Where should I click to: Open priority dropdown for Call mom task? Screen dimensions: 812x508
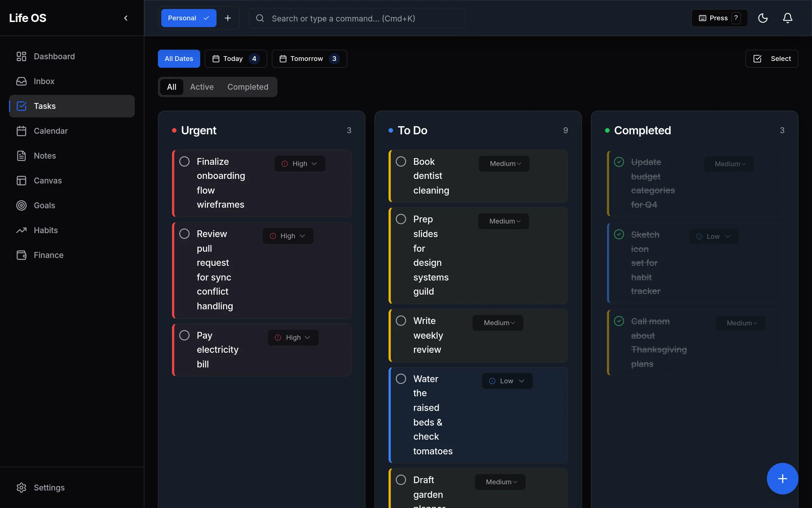click(x=741, y=323)
